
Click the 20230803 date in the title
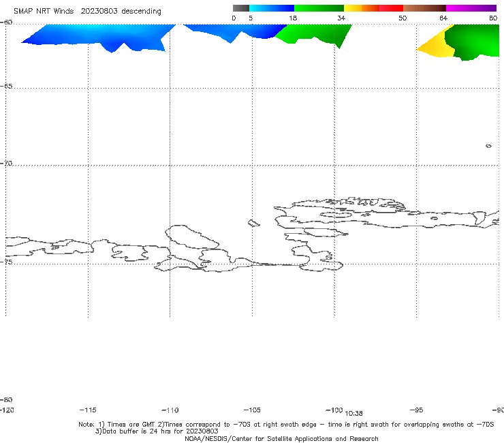click(x=99, y=12)
